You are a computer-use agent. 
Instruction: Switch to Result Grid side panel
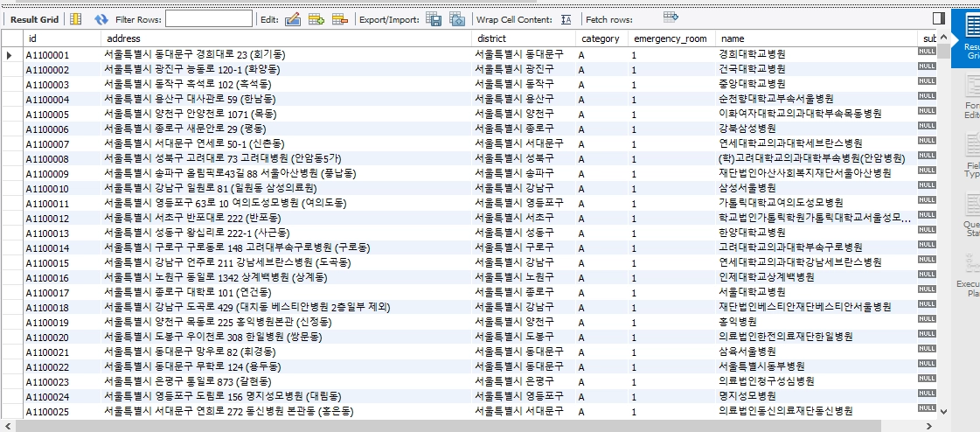pos(968,38)
